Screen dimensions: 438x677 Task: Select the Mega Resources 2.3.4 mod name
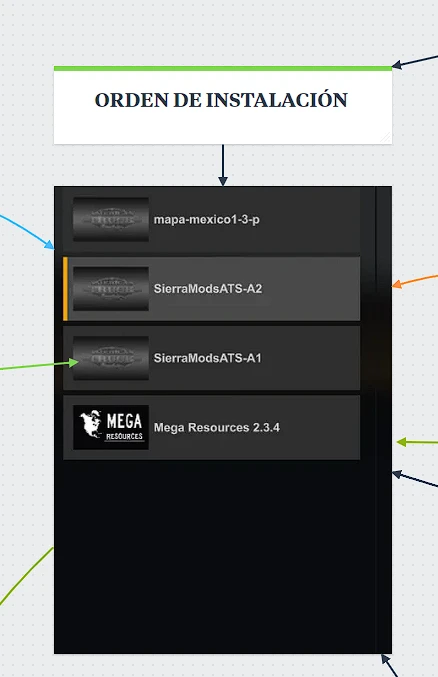[x=216, y=427]
